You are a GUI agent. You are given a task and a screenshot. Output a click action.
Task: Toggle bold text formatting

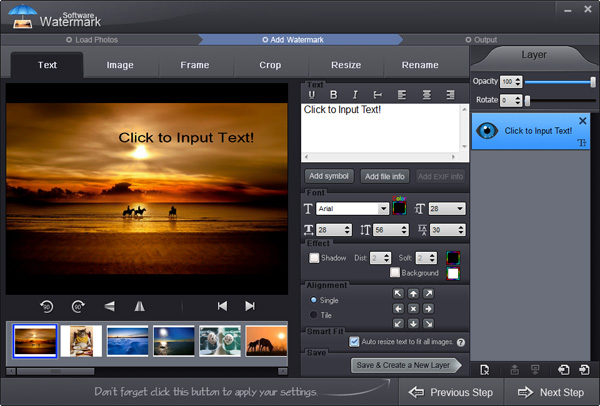(x=333, y=94)
